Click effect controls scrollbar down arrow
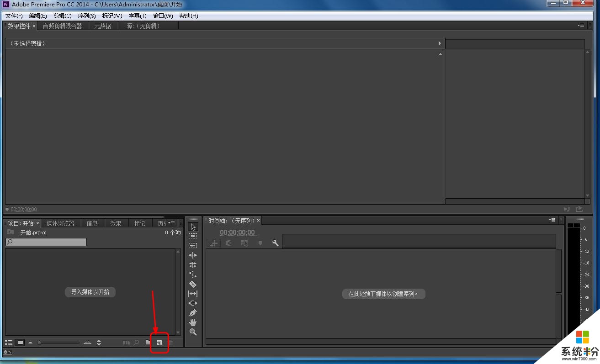Screen dimensions: 600x364 coord(588,195)
